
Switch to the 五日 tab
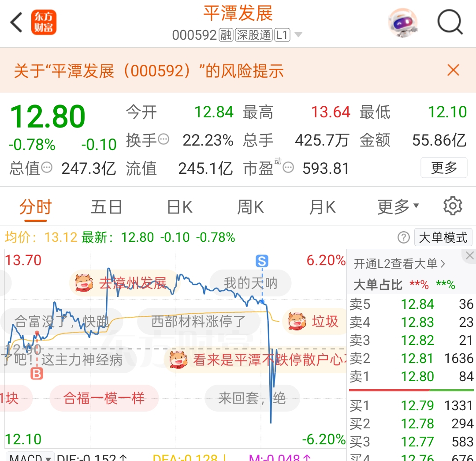tap(107, 207)
